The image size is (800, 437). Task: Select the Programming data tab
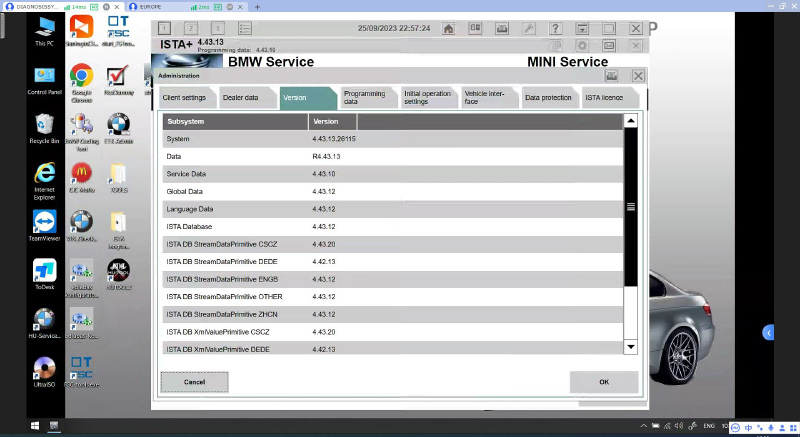click(x=365, y=98)
